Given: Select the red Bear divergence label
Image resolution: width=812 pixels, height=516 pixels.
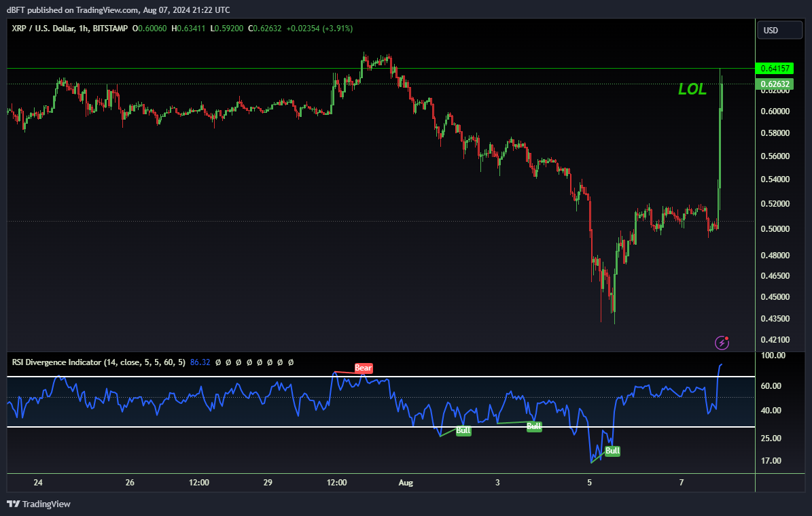Looking at the screenshot, I should point(363,368).
